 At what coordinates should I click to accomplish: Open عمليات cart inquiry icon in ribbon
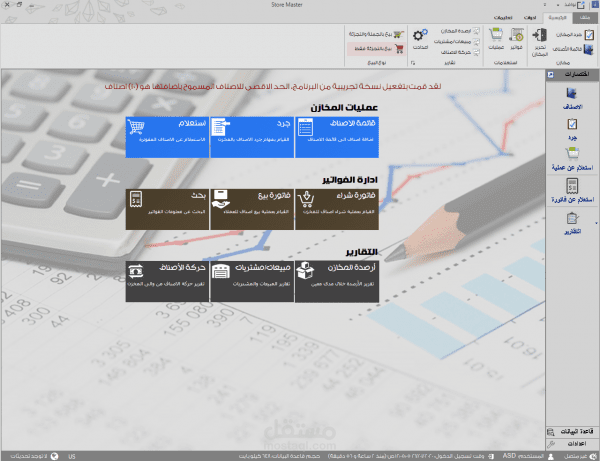point(496,35)
